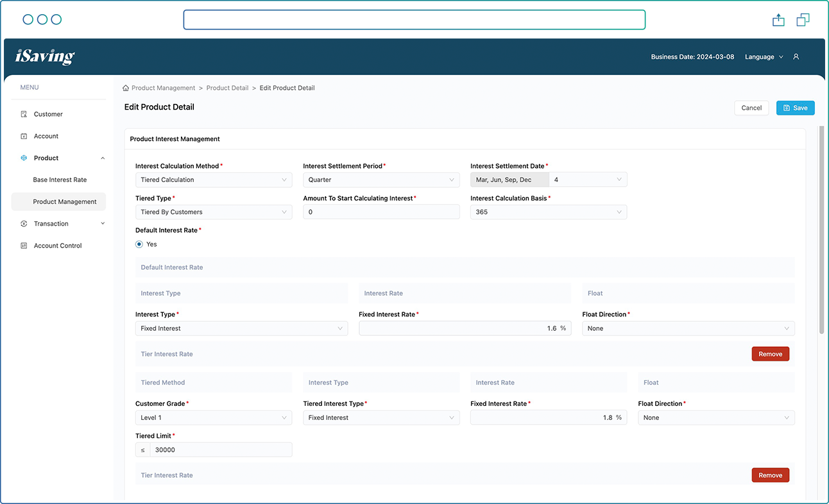Click the iSaving logo

pyautogui.click(x=45, y=56)
